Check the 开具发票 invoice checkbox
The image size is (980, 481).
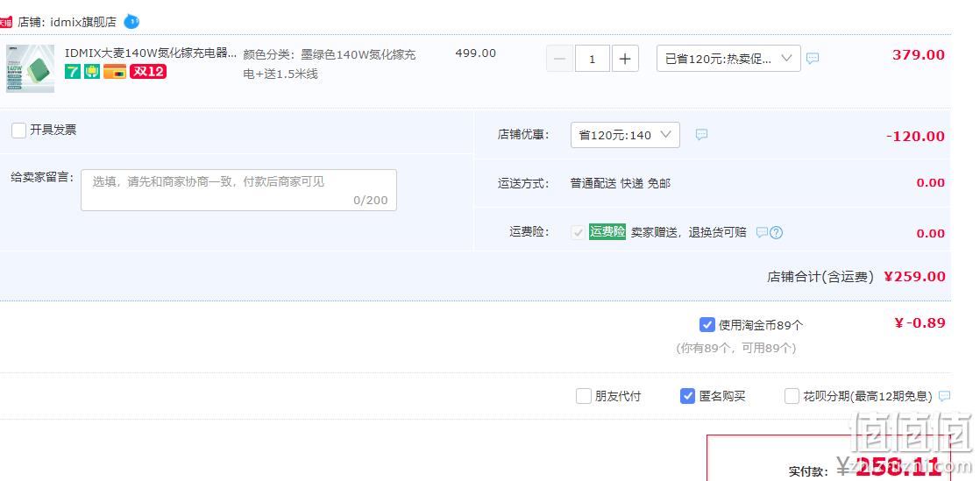[18, 131]
